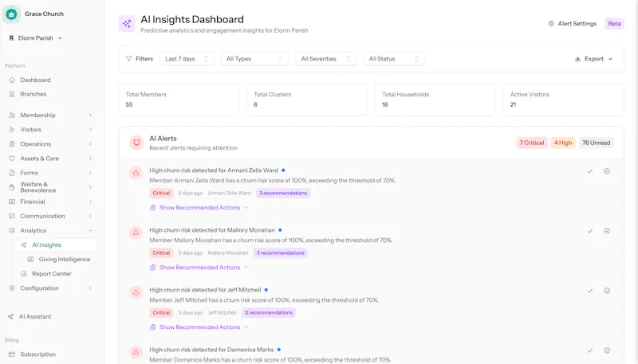Resolve the Armani Zella Ward alert
Image resolution: width=638 pixels, height=364 pixels.
click(x=607, y=171)
